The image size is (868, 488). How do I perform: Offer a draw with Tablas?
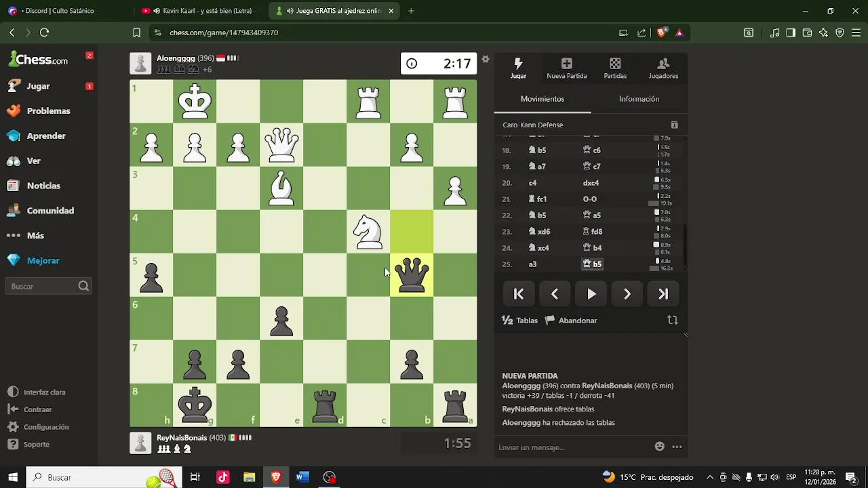point(520,321)
